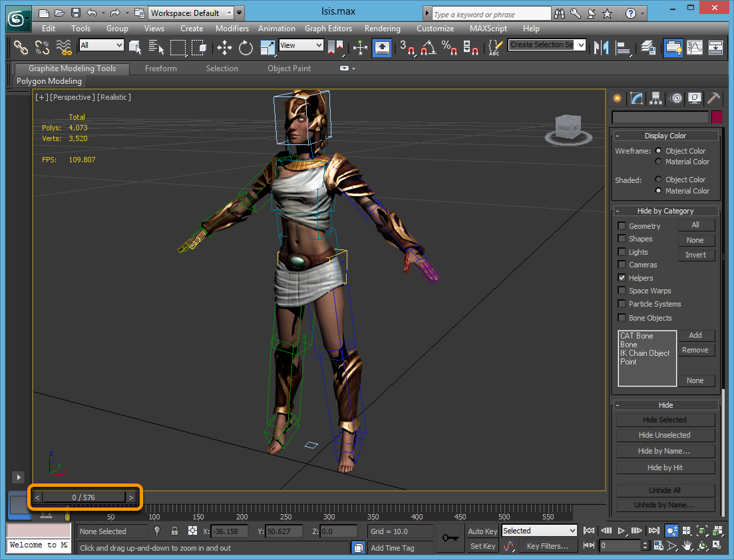Toggle the Angle Snap icon

(x=429, y=47)
